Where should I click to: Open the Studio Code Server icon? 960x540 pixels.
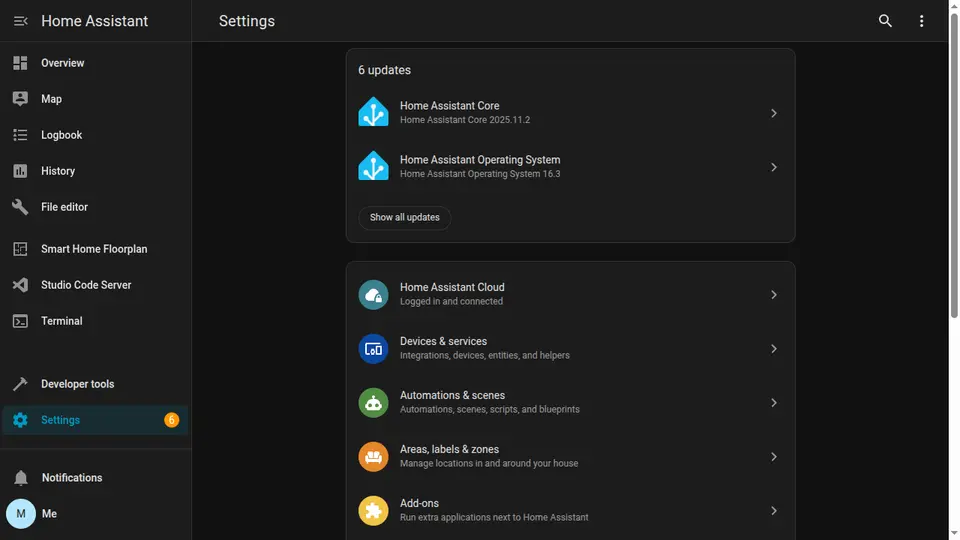tap(20, 285)
